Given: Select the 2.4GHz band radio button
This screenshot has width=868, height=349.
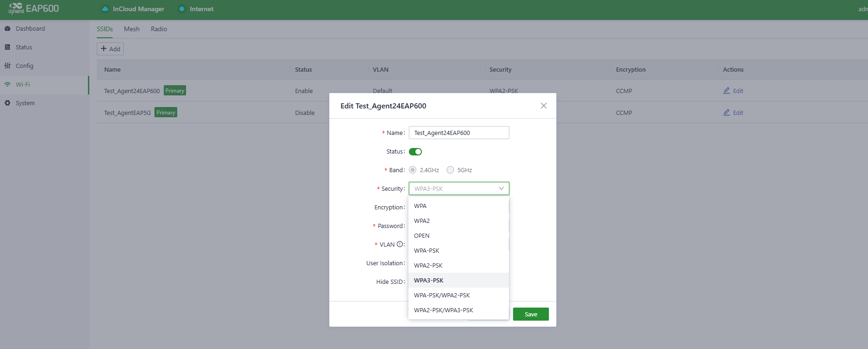Looking at the screenshot, I should coord(413,170).
